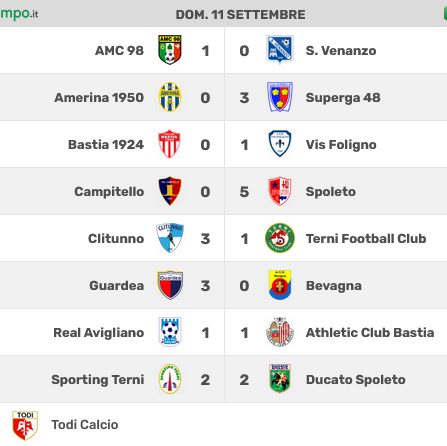
Task: Click the Todi Calcio crest
Action: [x=25, y=425]
